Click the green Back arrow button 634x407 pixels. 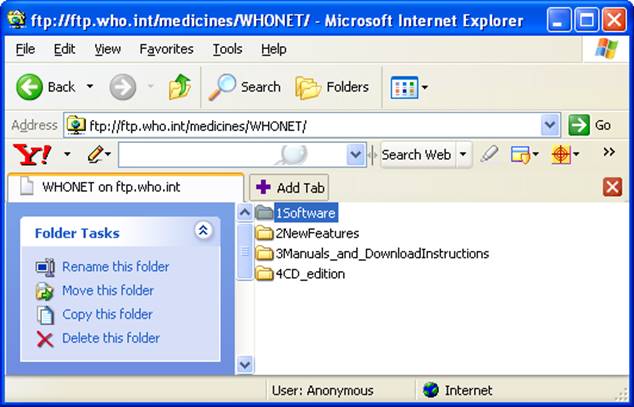(29, 87)
